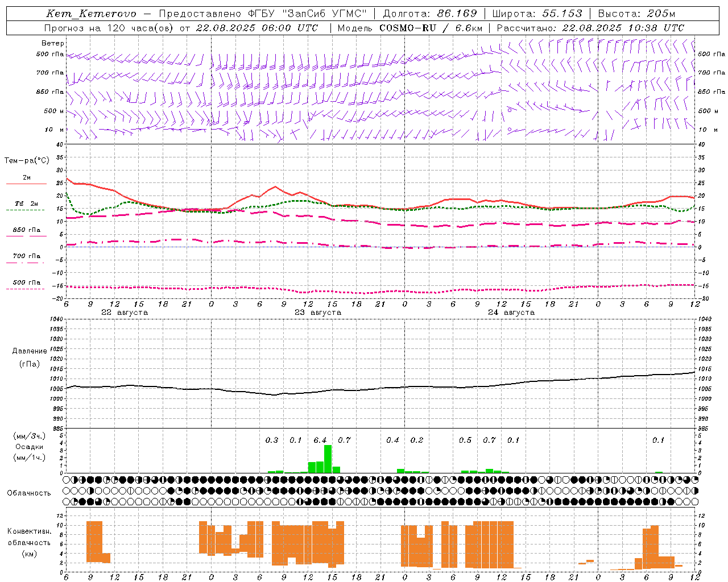Viewport: 728px width, 582px height.
Task: Click the '23 августа' date label
Action: (x=318, y=313)
